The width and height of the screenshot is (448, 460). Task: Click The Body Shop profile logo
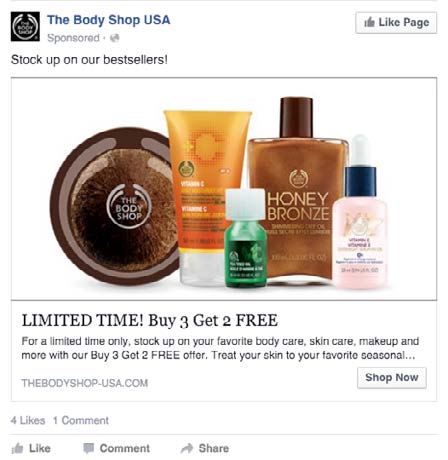point(25,27)
